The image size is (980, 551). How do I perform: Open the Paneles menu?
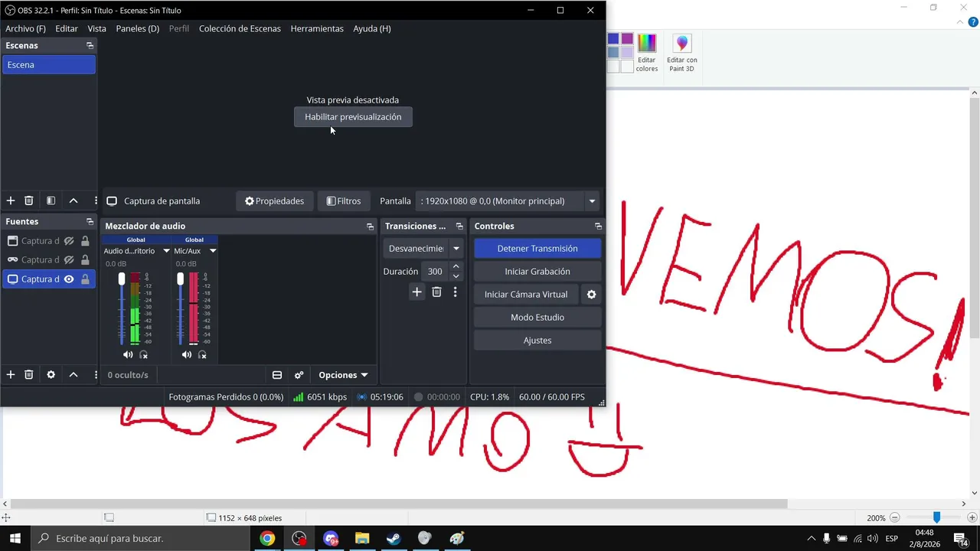138,28
